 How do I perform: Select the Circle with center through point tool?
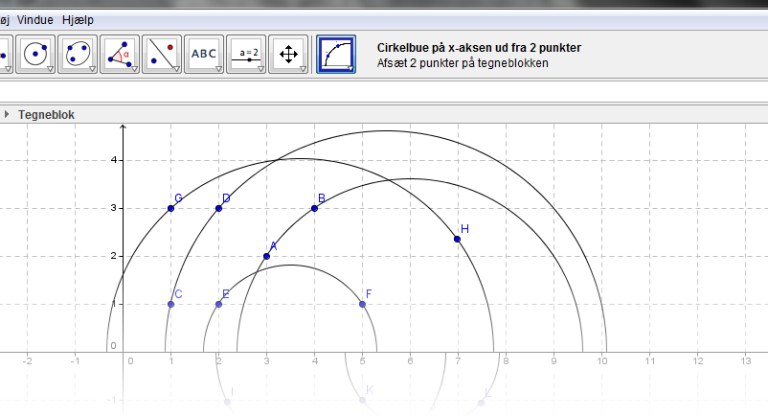[36, 54]
